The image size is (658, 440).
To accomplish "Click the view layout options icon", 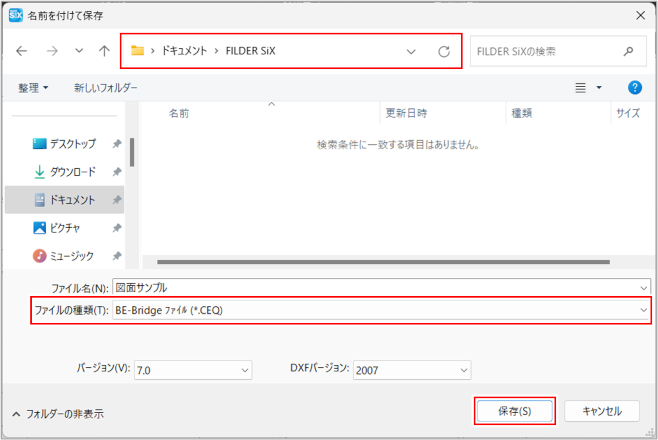I will pos(581,88).
